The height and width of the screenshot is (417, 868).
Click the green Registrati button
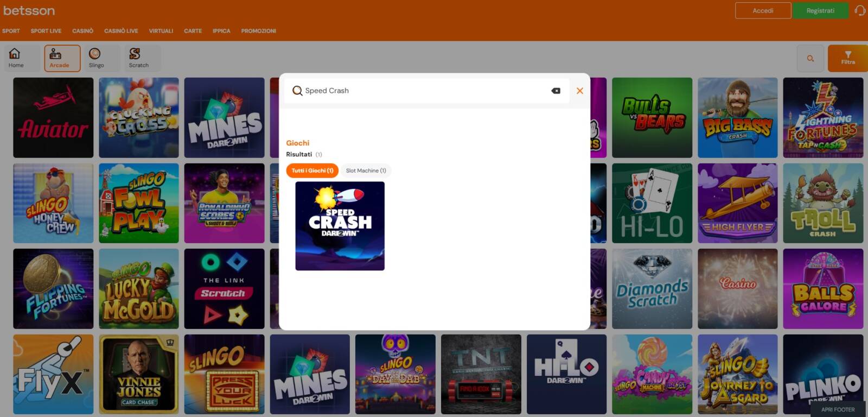(x=820, y=11)
